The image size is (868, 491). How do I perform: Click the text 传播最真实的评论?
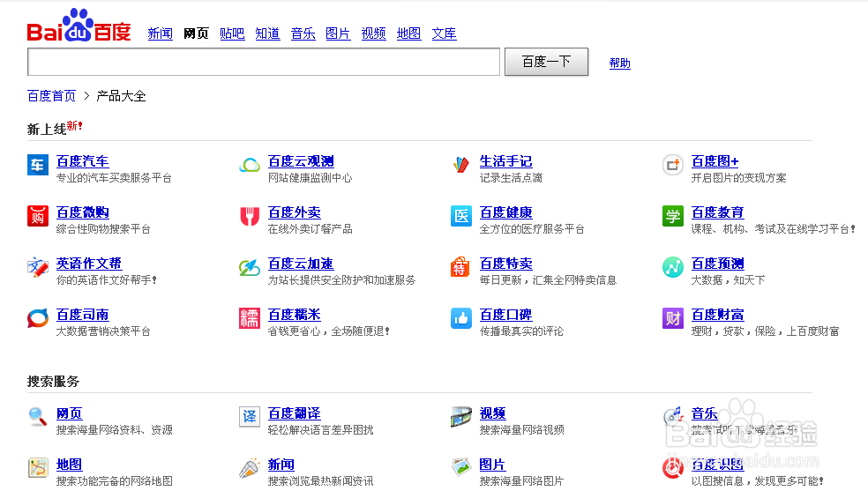(521, 331)
